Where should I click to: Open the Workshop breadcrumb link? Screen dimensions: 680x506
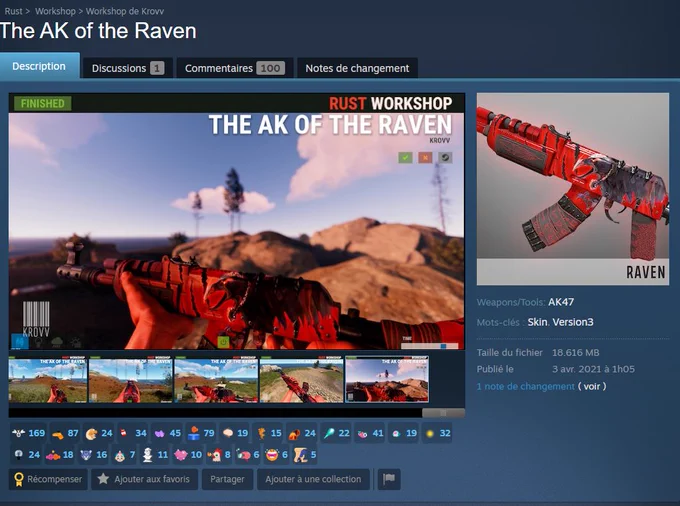point(55,11)
